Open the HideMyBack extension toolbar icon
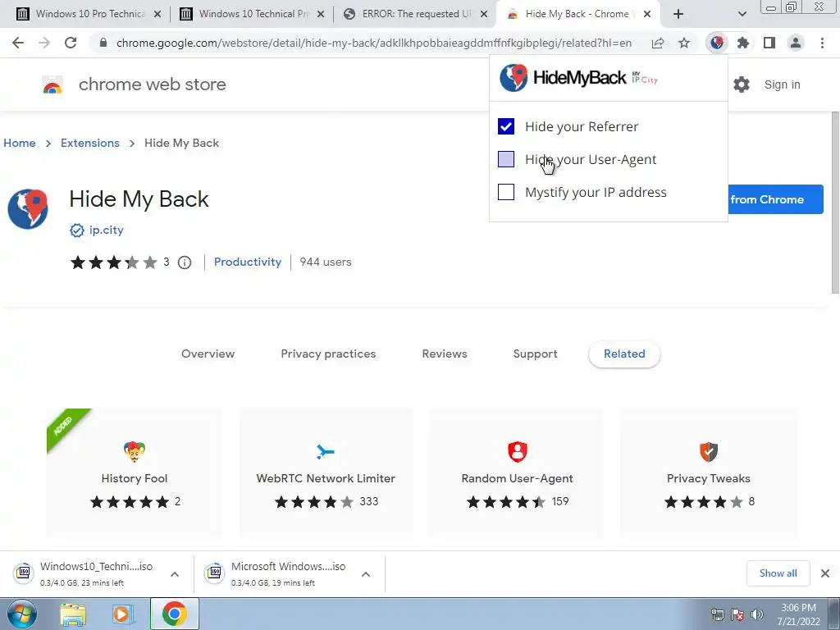 click(x=717, y=43)
